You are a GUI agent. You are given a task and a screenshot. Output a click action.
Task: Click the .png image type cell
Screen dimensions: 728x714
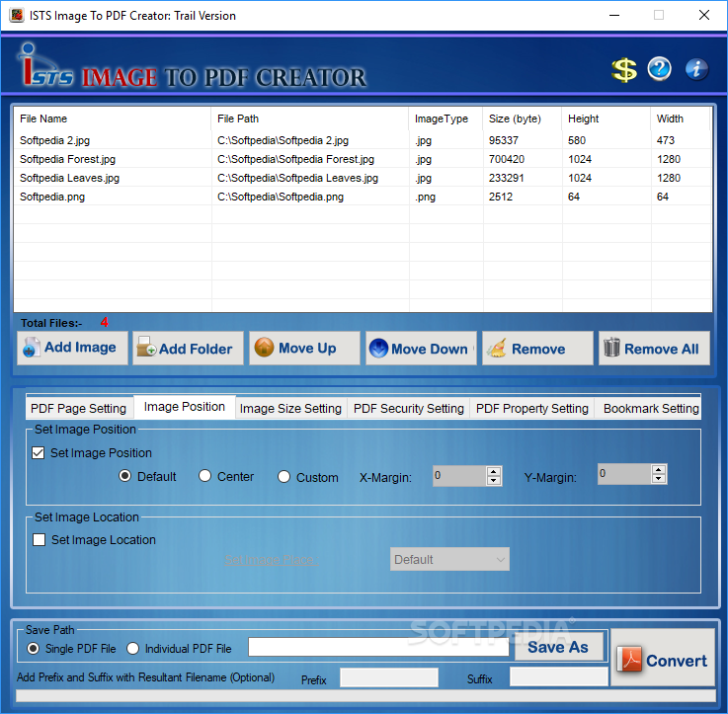426,197
